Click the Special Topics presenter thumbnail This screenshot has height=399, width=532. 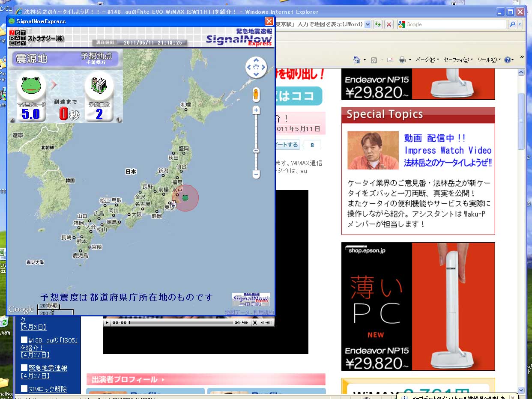373,150
